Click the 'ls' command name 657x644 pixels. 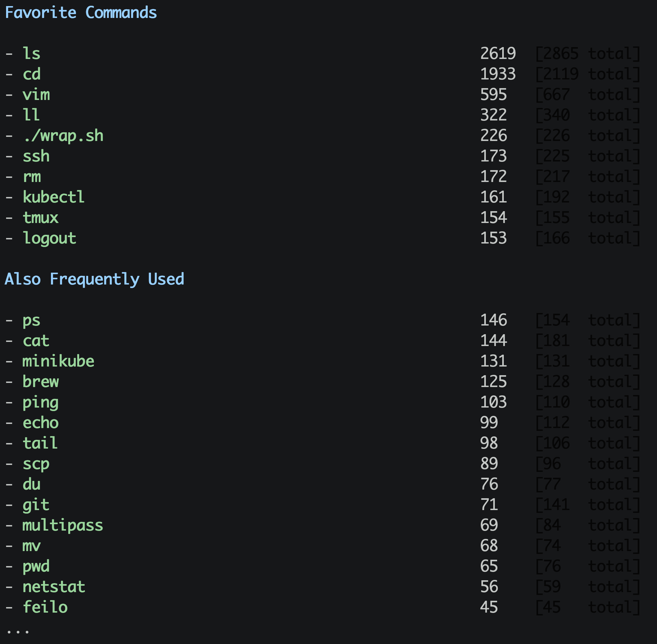[31, 54]
